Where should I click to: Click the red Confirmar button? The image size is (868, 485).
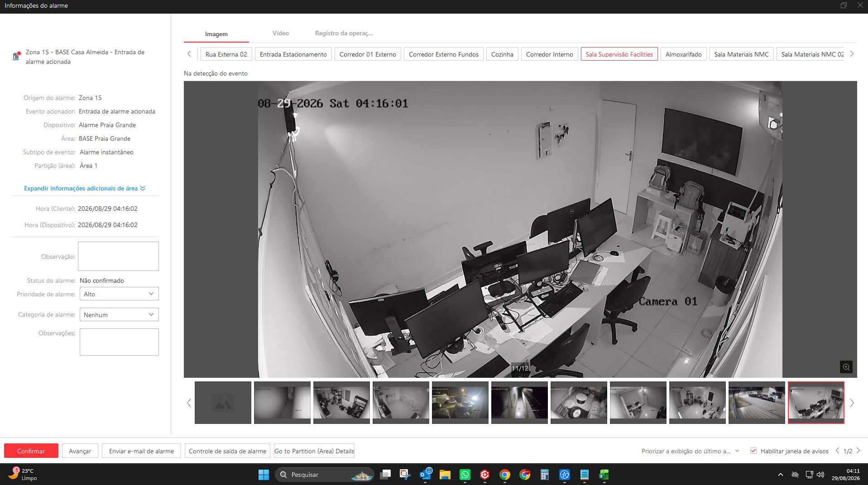pos(31,451)
